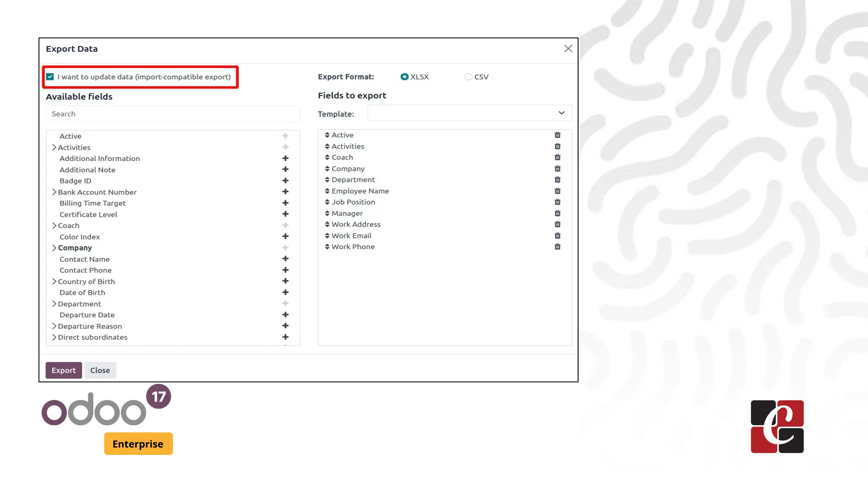Click sort handle next to Employee Name

click(x=327, y=191)
